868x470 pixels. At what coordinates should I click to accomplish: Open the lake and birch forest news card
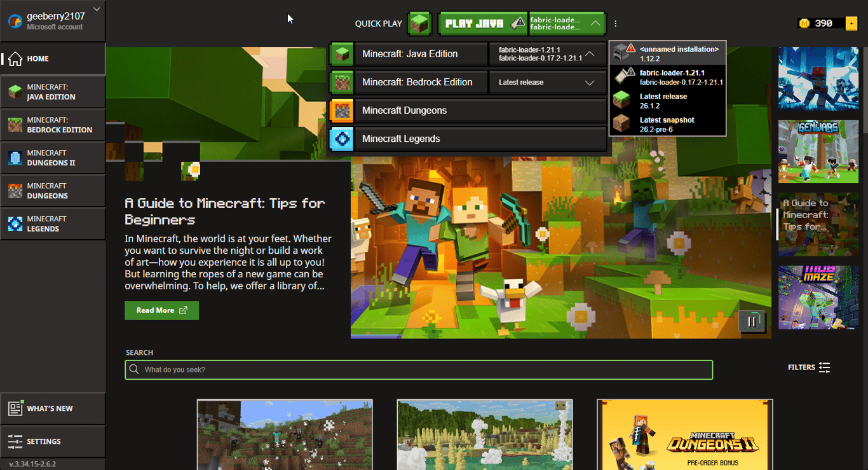click(485, 434)
